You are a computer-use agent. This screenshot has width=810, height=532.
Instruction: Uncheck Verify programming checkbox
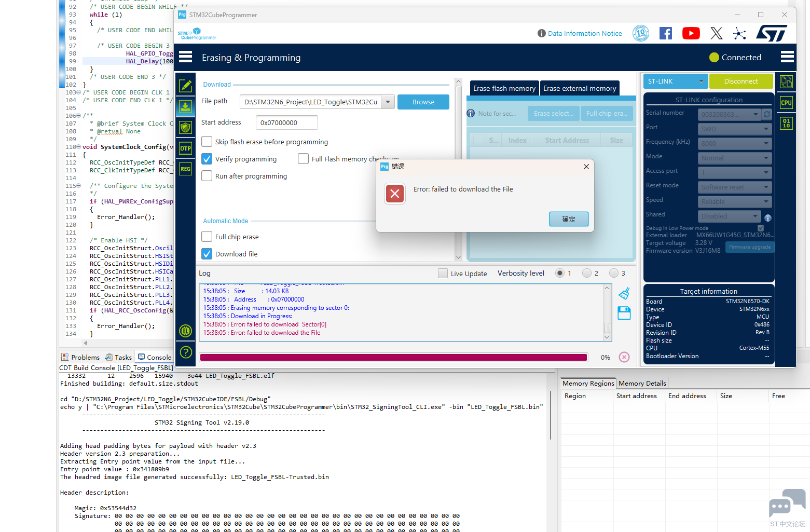(207, 159)
